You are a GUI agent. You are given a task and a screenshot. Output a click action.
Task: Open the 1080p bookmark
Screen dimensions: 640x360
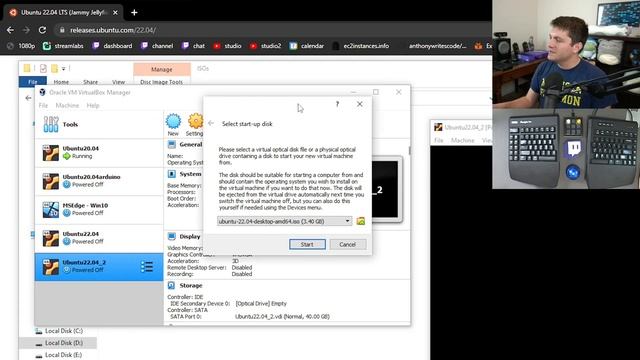[x=21, y=46]
